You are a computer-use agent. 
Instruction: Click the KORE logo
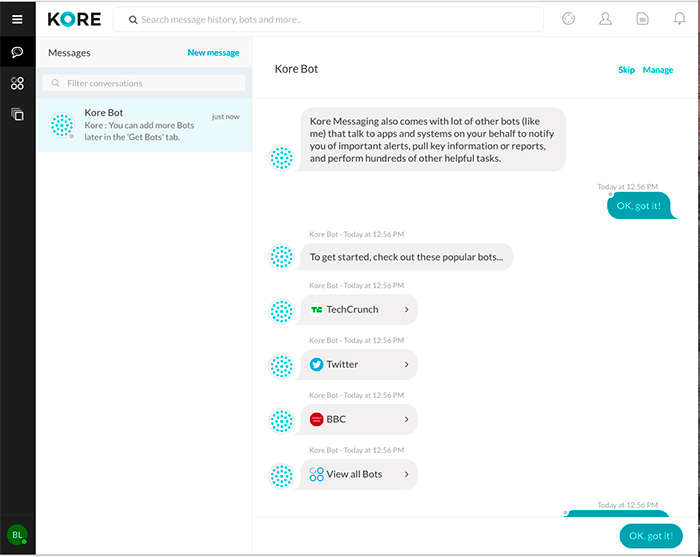point(74,19)
